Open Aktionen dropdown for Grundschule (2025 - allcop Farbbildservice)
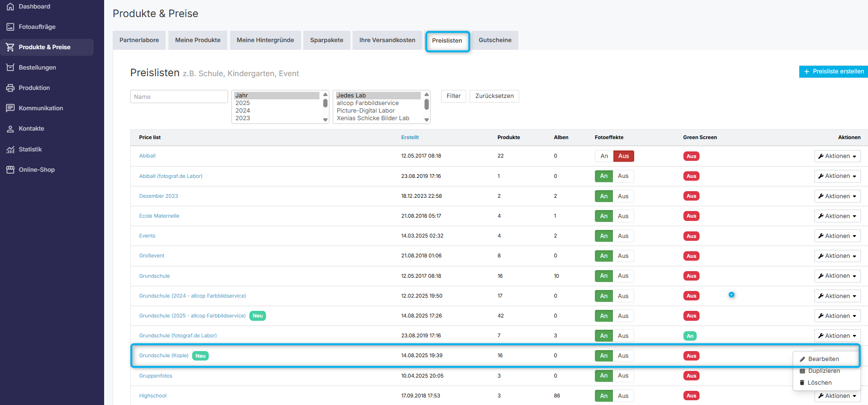 coord(837,316)
